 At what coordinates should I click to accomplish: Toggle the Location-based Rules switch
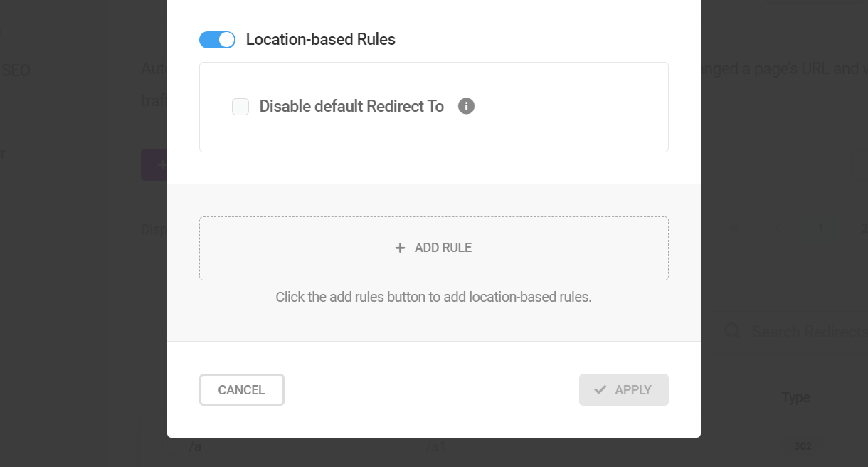point(217,40)
